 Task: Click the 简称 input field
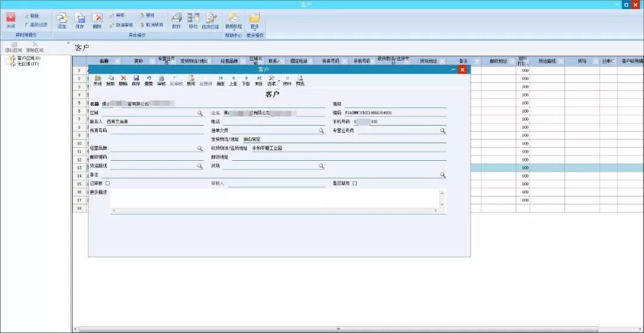395,104
